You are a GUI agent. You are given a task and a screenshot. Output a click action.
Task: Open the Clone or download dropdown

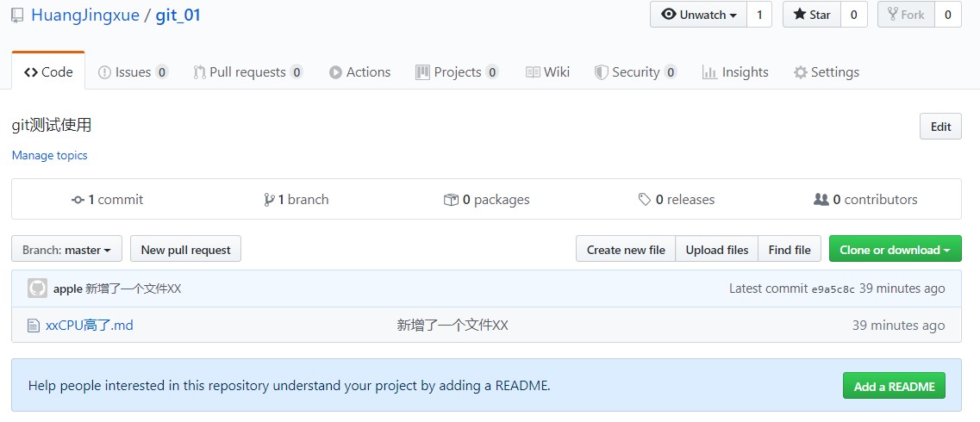(x=895, y=249)
